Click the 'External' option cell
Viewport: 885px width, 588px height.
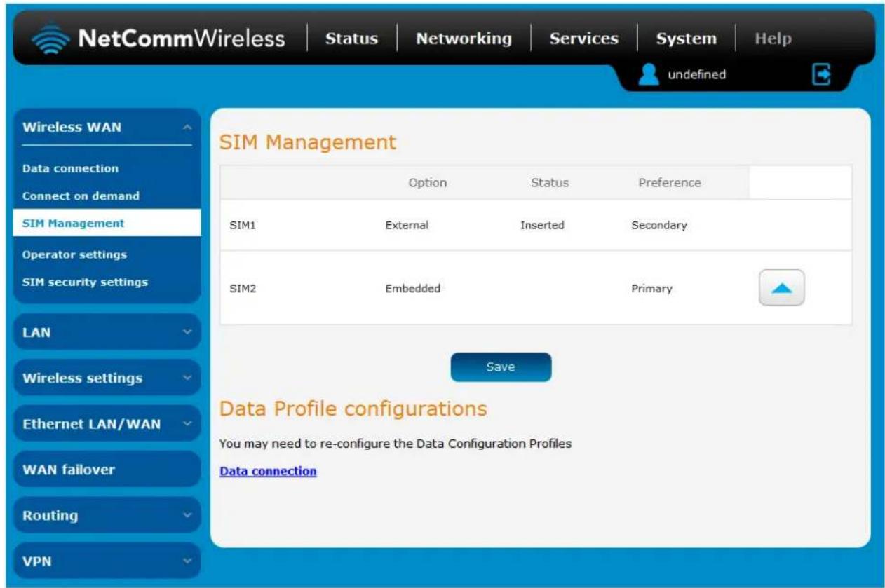[x=407, y=226]
